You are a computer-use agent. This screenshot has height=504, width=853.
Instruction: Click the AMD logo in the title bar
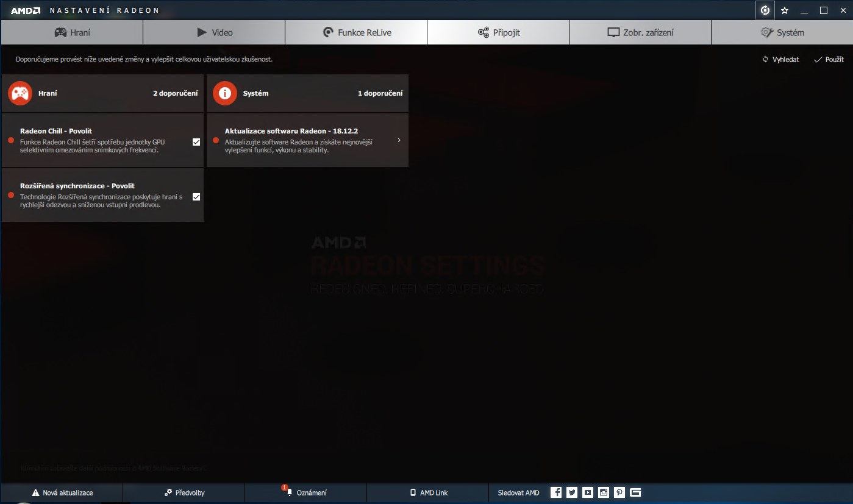(x=26, y=10)
